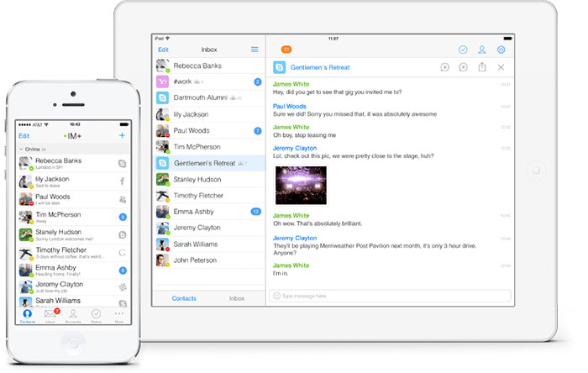The image size is (588, 373).
Task: Tap unread badge 2 on iPad #work row
Action: (x=258, y=81)
